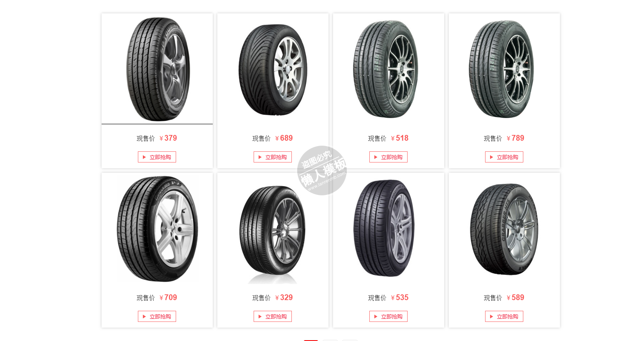Buy now the ¥689 tire
This screenshot has height=341, width=644.
(x=273, y=157)
